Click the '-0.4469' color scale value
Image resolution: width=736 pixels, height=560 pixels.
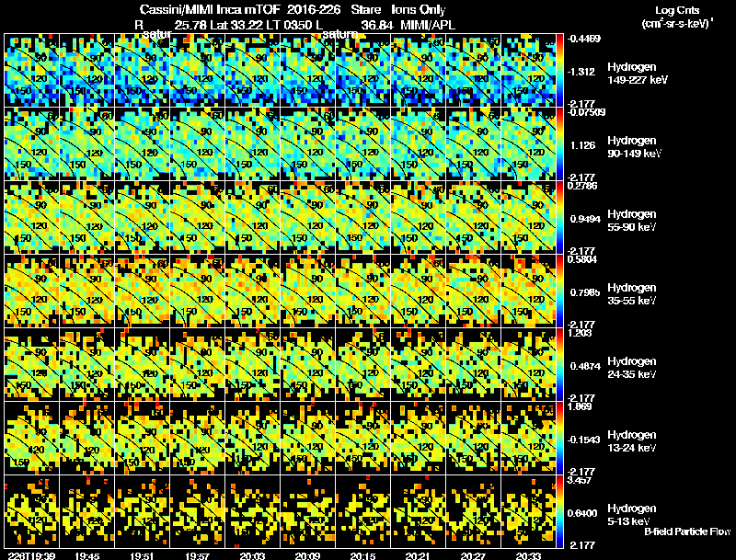coord(583,39)
